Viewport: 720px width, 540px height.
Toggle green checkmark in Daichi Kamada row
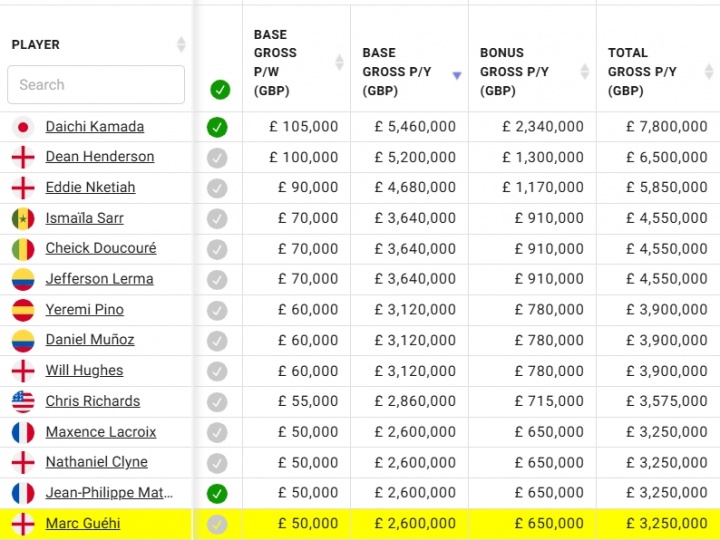(217, 127)
